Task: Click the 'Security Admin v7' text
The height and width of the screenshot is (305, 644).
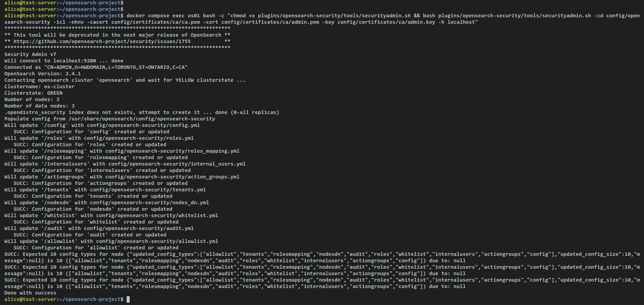Action: [30, 54]
